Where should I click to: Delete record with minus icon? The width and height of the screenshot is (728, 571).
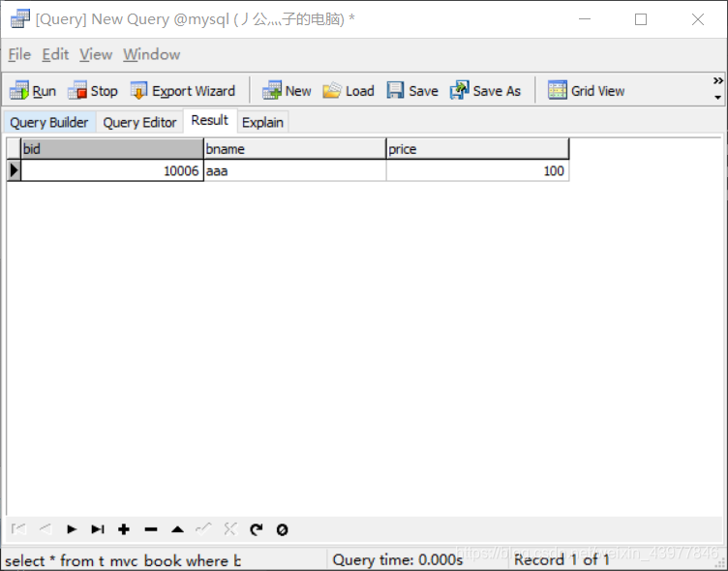[151, 529]
